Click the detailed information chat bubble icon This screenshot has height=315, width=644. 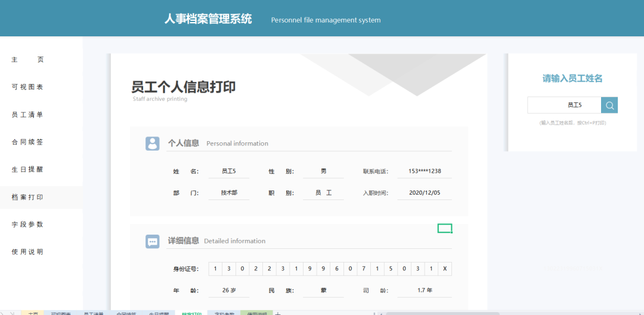point(153,242)
